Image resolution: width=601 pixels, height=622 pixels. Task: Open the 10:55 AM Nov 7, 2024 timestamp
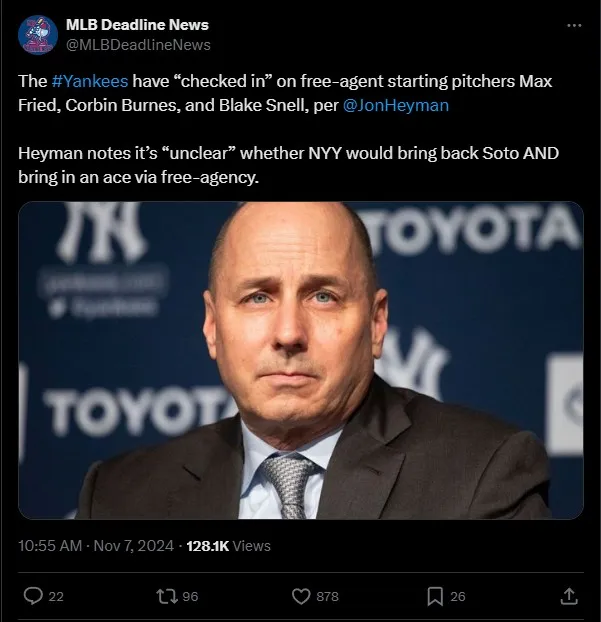(95, 546)
